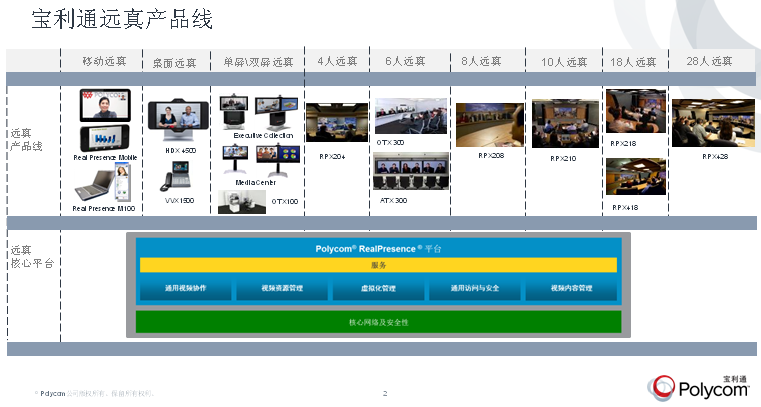The image size is (761, 407).
Task: Select the RPX208 room photo
Action: (490, 125)
